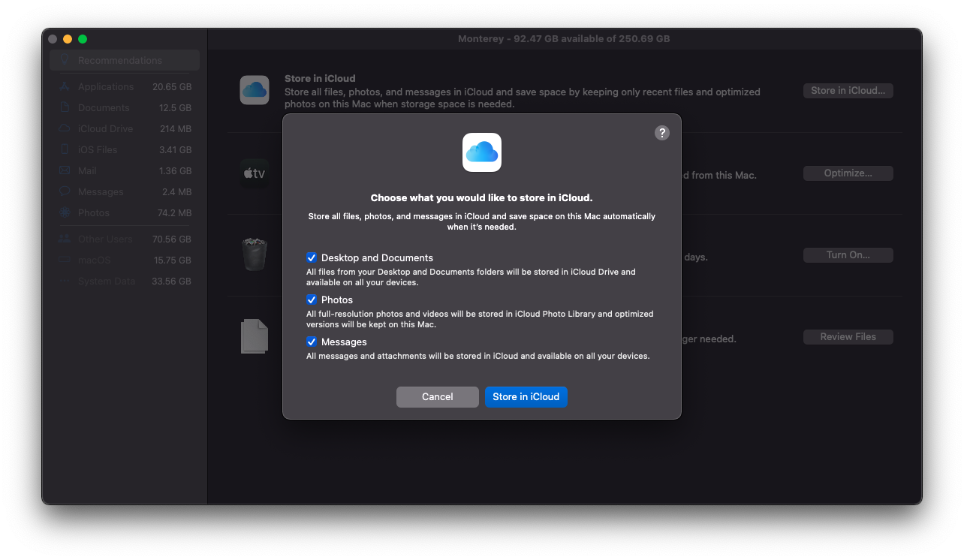Select Messages in the sidebar
Image resolution: width=964 pixels, height=560 pixels.
pos(125,191)
